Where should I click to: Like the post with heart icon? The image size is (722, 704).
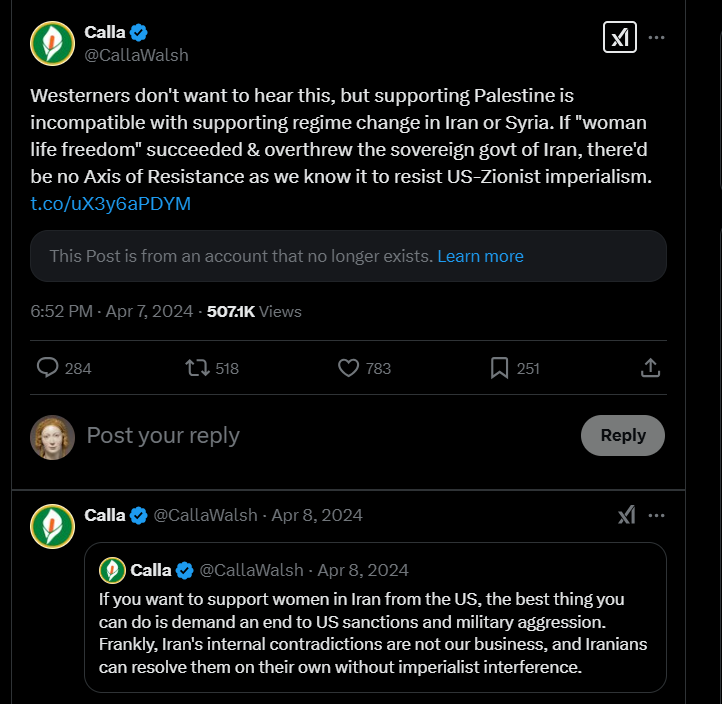pyautogui.click(x=349, y=368)
